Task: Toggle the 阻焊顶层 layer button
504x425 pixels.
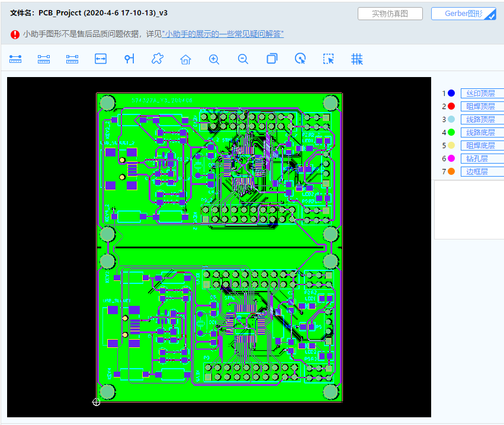Action: pyautogui.click(x=482, y=107)
